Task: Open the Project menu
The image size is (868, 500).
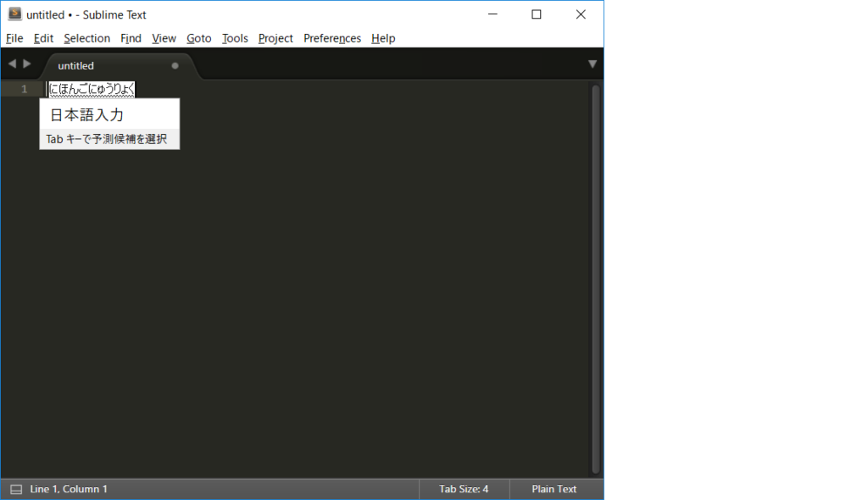Action: [x=275, y=38]
